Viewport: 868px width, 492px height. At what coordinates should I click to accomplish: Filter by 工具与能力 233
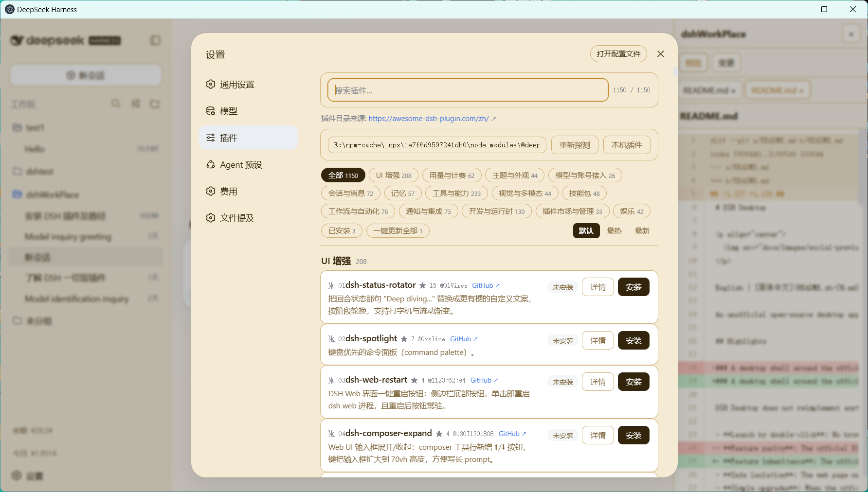coord(456,193)
